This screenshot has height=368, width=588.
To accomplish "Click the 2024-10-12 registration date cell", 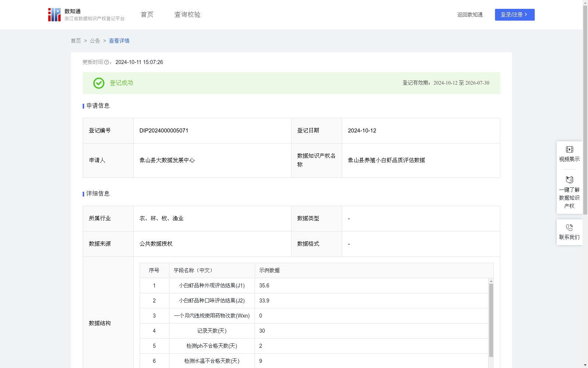I will [x=362, y=130].
